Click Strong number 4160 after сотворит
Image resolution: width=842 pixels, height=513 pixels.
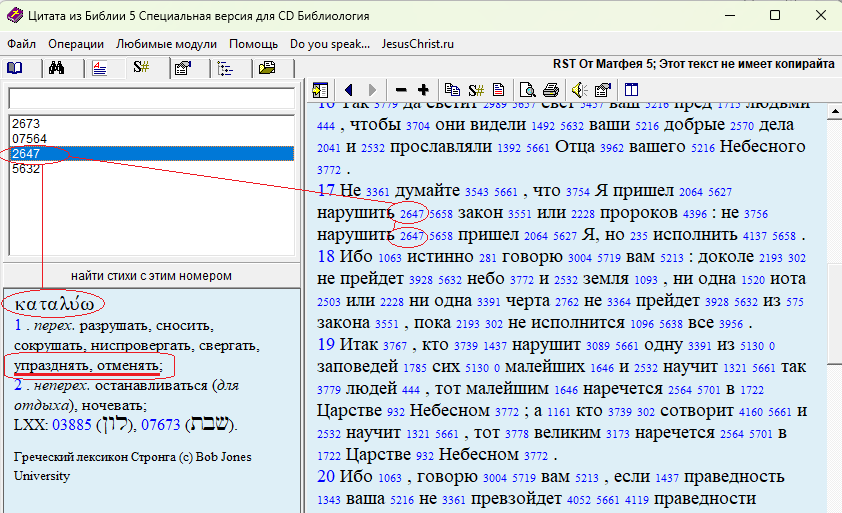751,413
